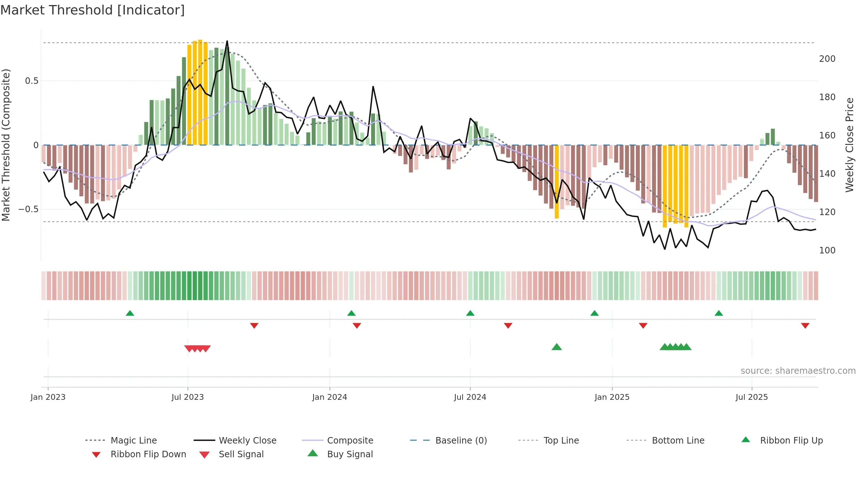Click the ribbon flip down marker near February 2024
Screen dimensions: 868x488
[x=357, y=326]
